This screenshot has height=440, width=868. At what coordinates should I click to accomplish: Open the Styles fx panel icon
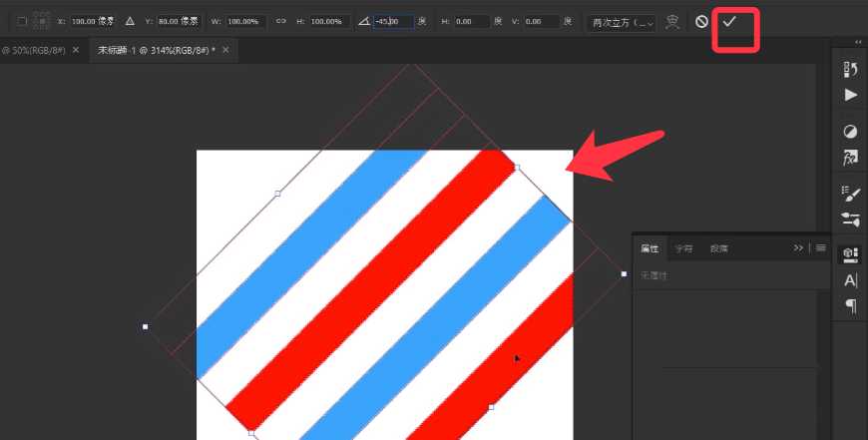click(850, 158)
